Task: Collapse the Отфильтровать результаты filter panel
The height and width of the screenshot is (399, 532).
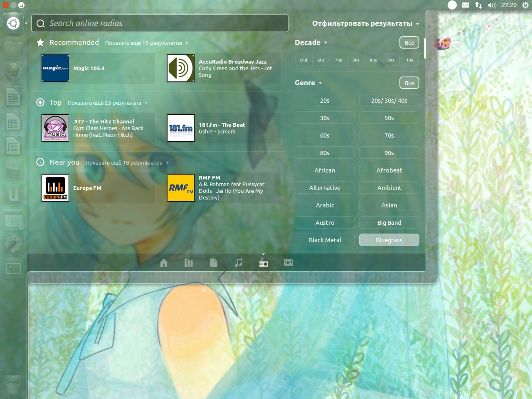Action: (x=366, y=23)
